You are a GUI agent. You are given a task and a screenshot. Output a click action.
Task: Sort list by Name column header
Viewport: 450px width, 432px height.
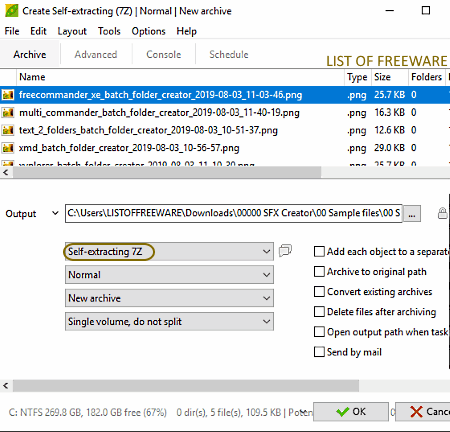pyautogui.click(x=180, y=77)
